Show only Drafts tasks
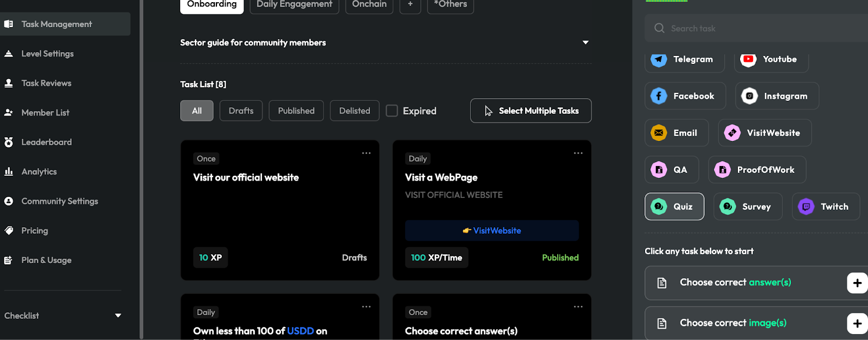This screenshot has width=868, height=340. pyautogui.click(x=241, y=111)
